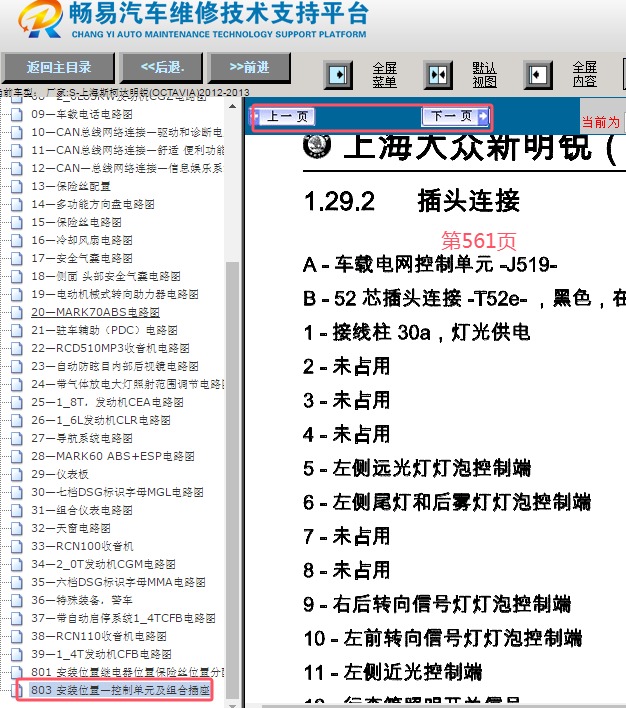Open tree item 09—车载电话电路图
The width and height of the screenshot is (626, 708).
tap(82, 114)
